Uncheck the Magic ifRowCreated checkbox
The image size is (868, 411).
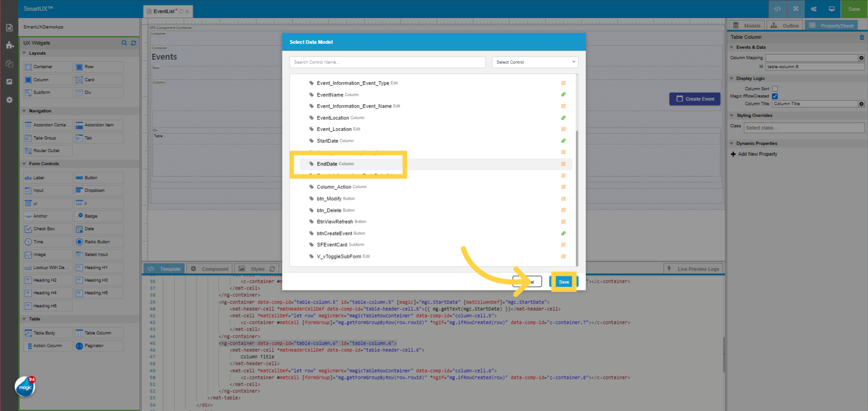pos(775,96)
